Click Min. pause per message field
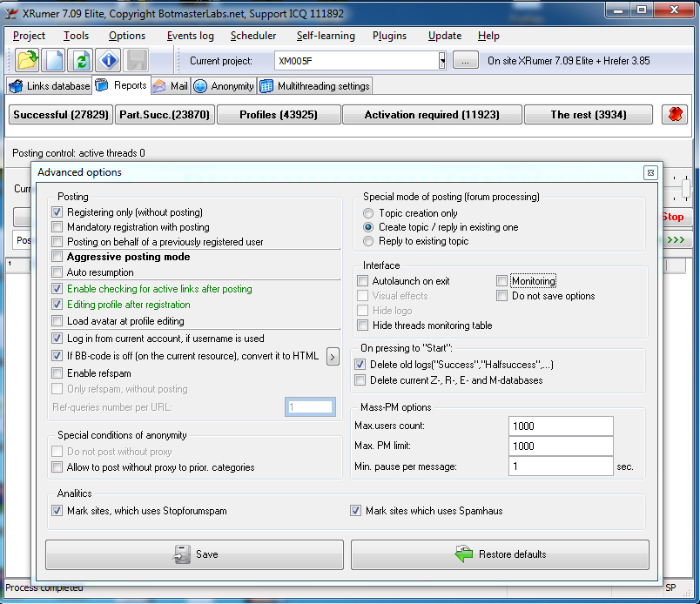 (x=561, y=466)
